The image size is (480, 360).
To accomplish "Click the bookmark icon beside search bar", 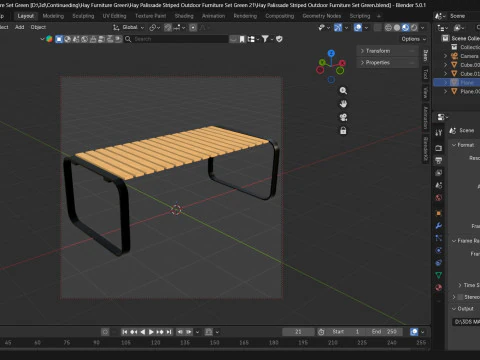I will [x=242, y=39].
